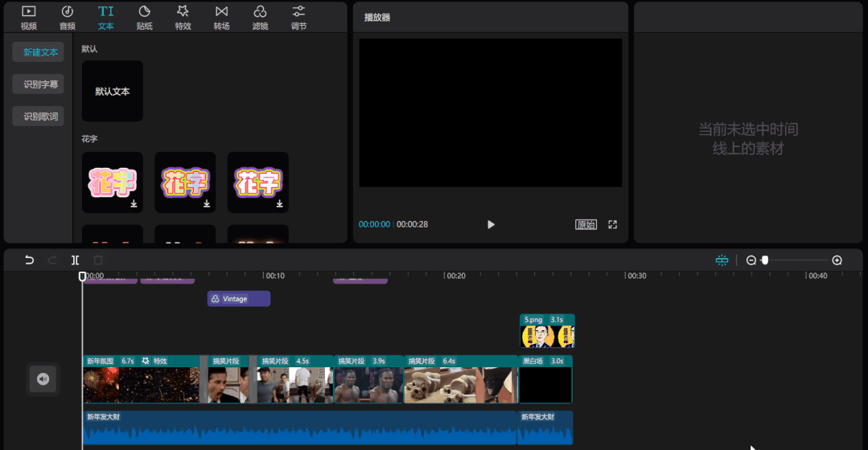
Task: Select the second 新年发大财 audio clip
Action: pyautogui.click(x=545, y=427)
